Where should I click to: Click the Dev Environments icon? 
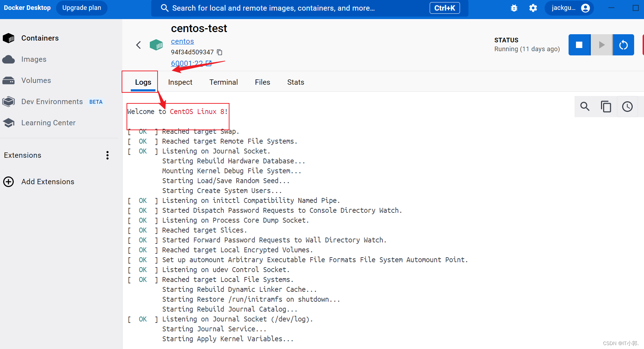pos(8,102)
